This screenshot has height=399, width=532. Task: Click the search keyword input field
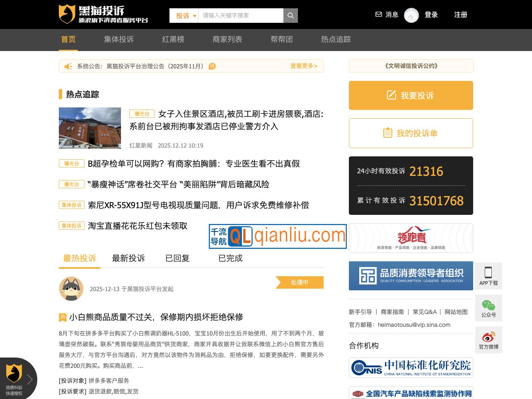click(240, 15)
